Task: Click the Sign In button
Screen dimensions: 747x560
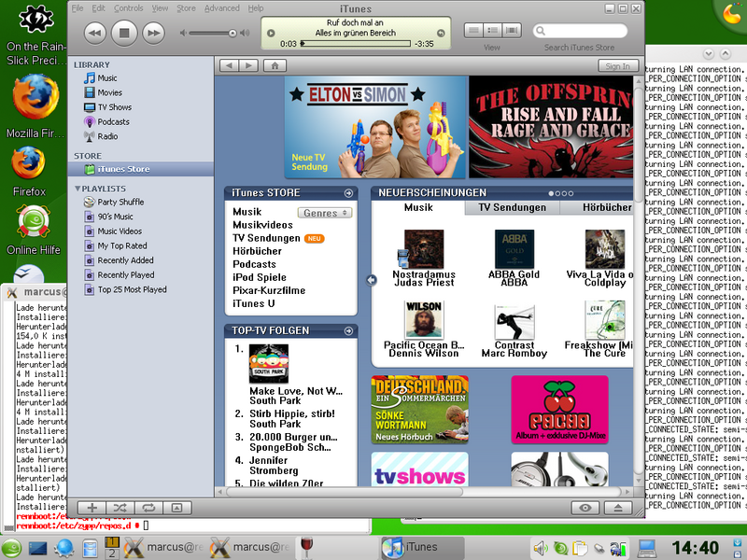Action: pyautogui.click(x=617, y=66)
